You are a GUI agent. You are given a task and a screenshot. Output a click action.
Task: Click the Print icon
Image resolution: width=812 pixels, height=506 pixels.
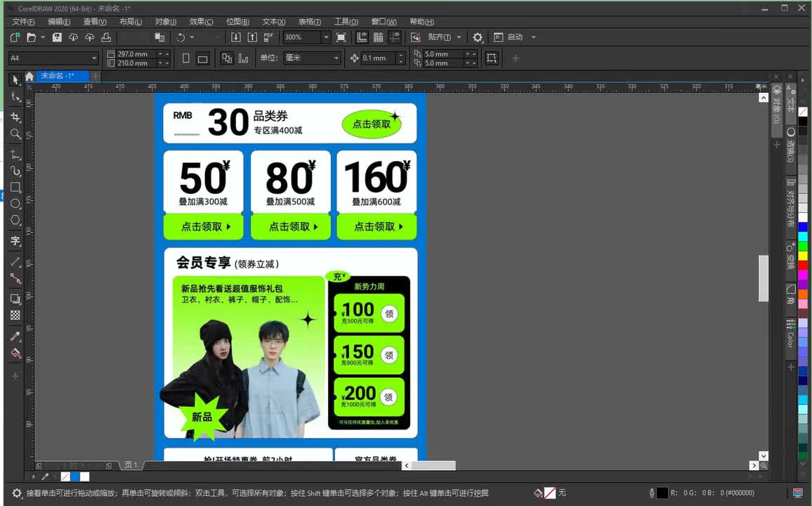pos(106,37)
